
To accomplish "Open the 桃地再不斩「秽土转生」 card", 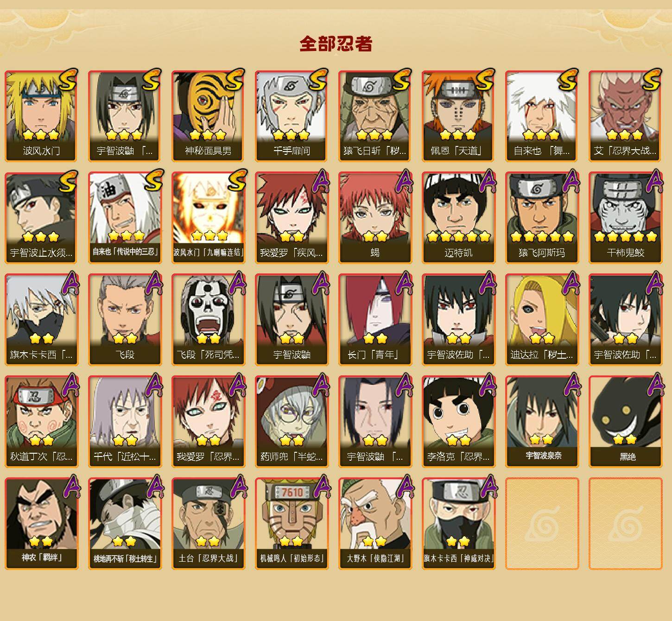I will (x=125, y=524).
